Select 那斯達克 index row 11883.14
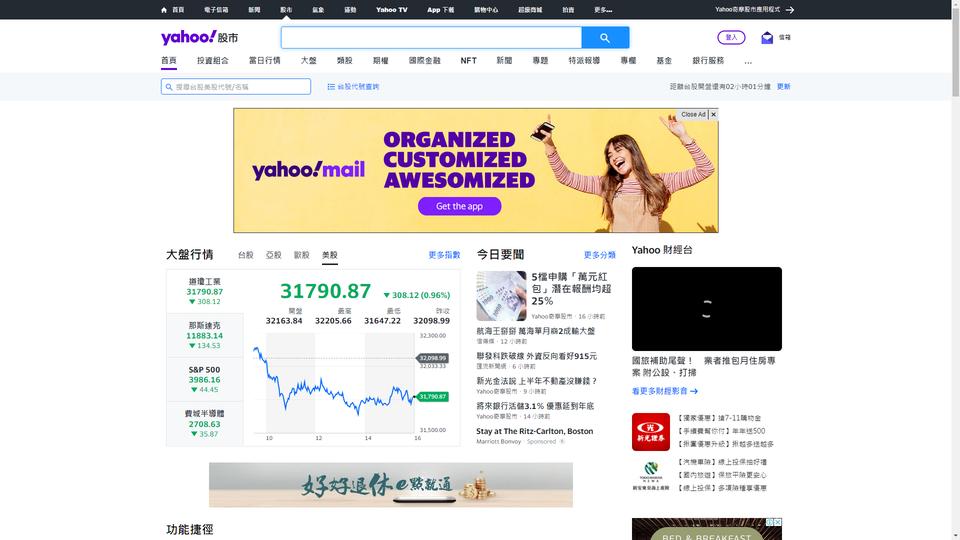Screen dimensions: 960x540 coord(204,336)
